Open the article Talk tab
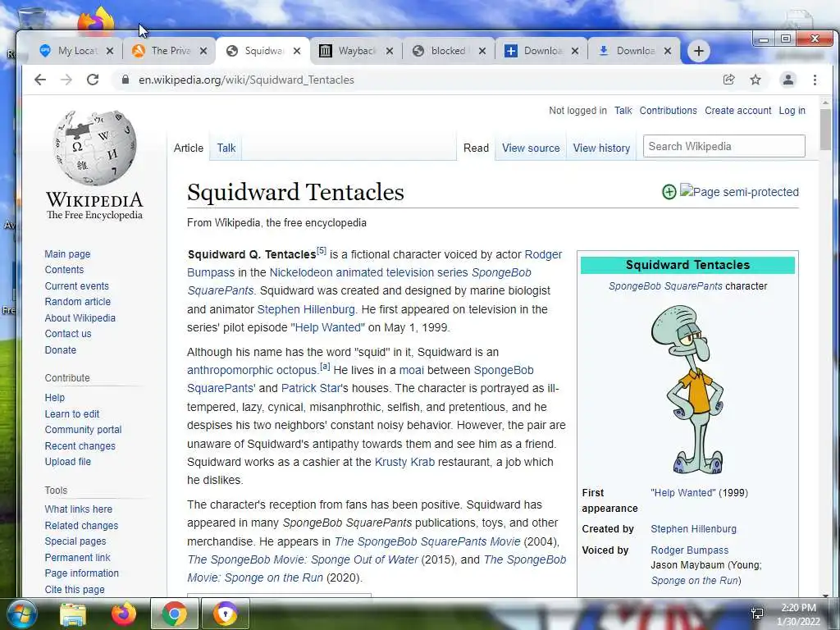This screenshot has height=630, width=840. (226, 148)
